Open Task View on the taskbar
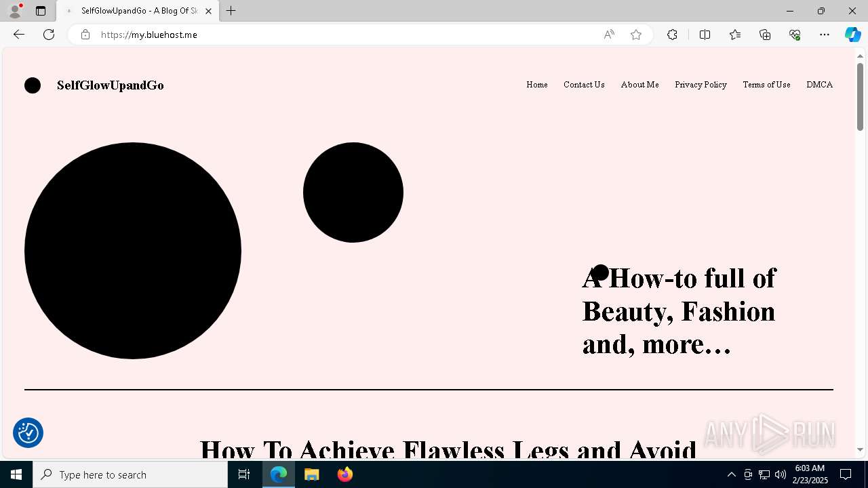This screenshot has width=868, height=488. click(x=244, y=474)
